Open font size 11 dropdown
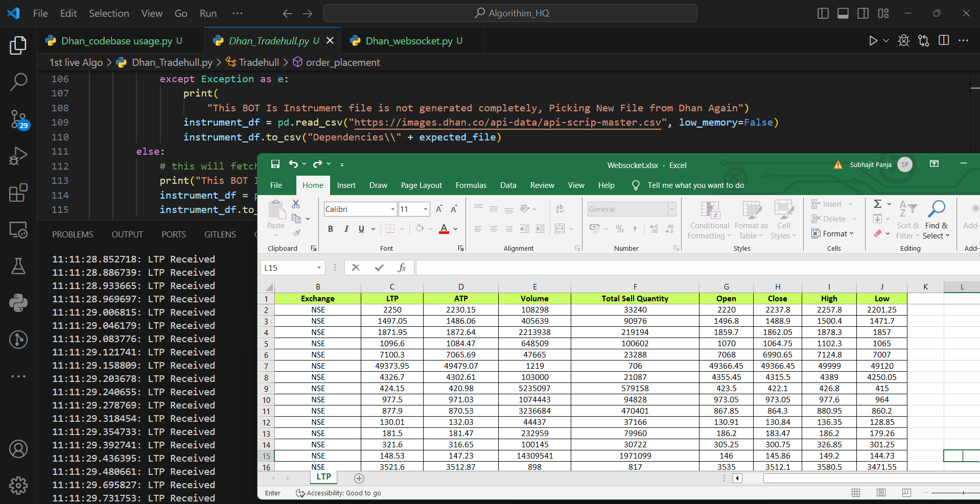Viewport: 980px width, 504px height. click(x=425, y=209)
